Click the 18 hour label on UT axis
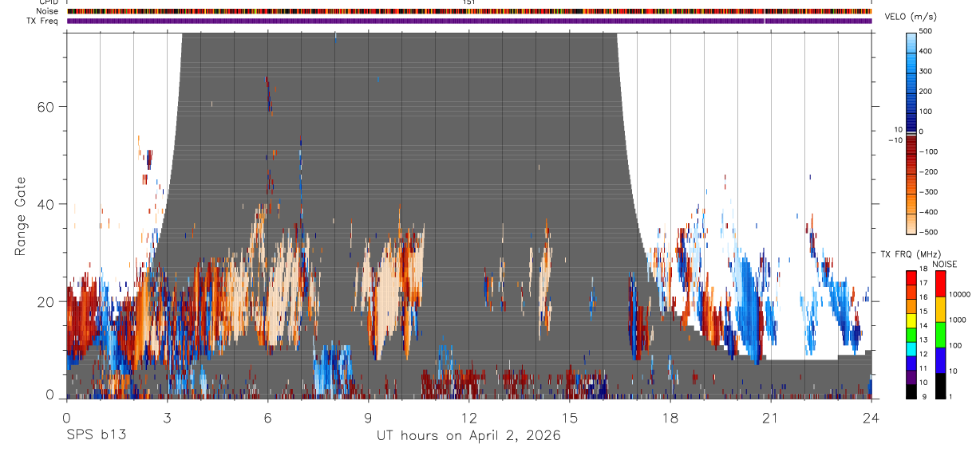Screen dimensions: 980x452 click(670, 416)
